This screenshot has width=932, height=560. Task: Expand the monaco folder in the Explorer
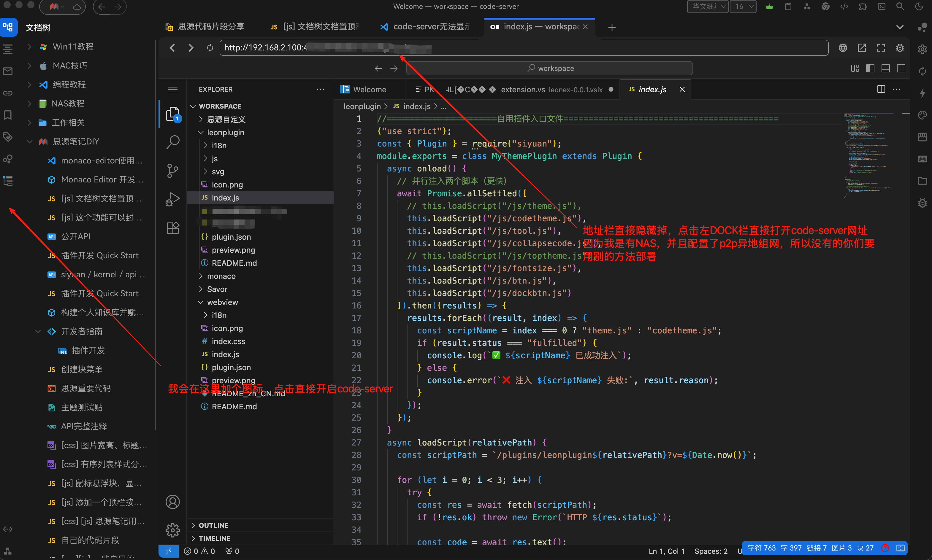[x=221, y=276]
